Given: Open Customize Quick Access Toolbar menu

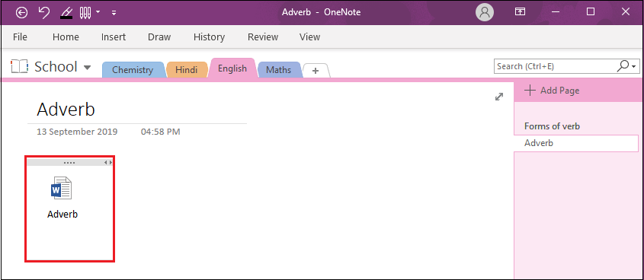Looking at the screenshot, I should coord(114,13).
